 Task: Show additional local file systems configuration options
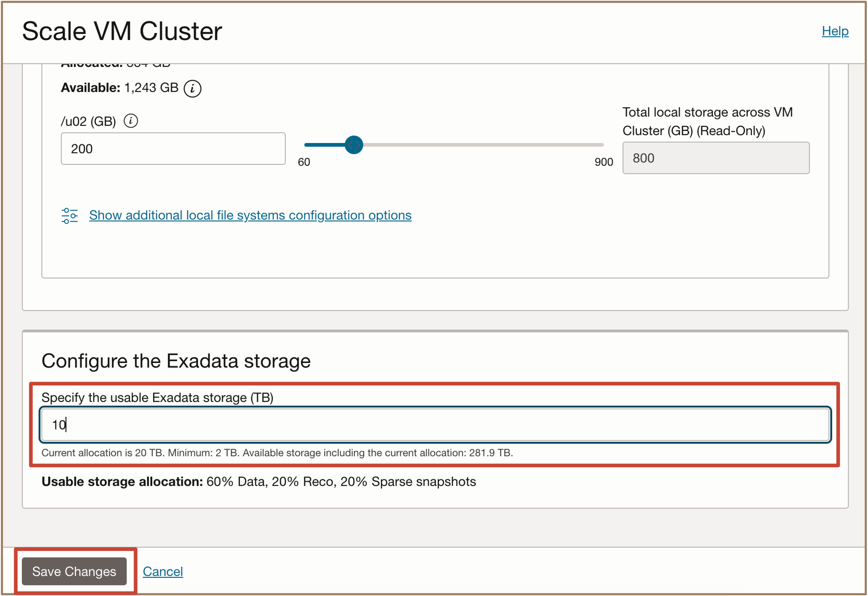pyautogui.click(x=250, y=215)
